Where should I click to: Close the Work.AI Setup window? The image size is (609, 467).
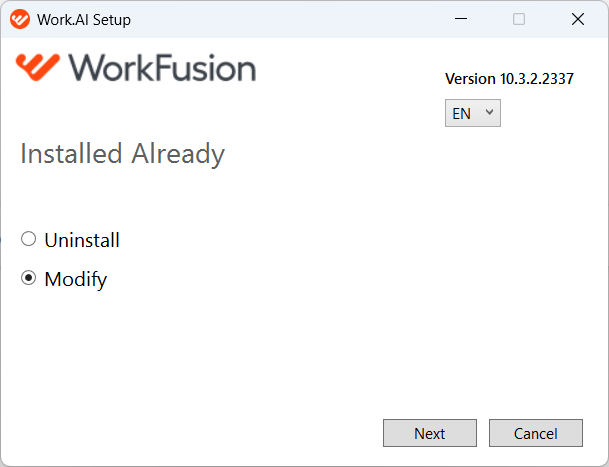click(578, 19)
